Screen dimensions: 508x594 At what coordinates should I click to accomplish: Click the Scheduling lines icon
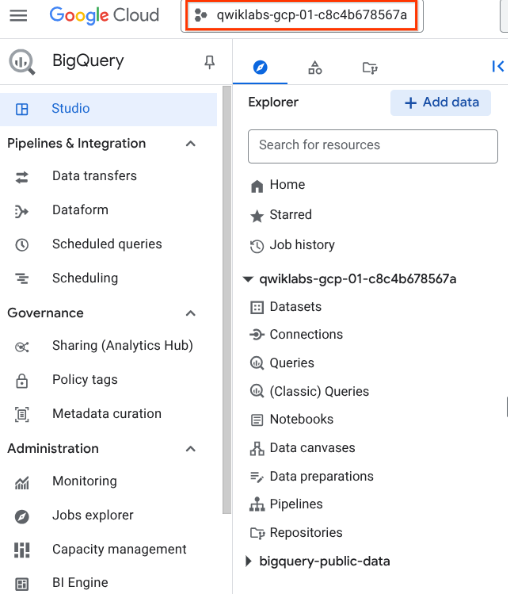point(22,278)
